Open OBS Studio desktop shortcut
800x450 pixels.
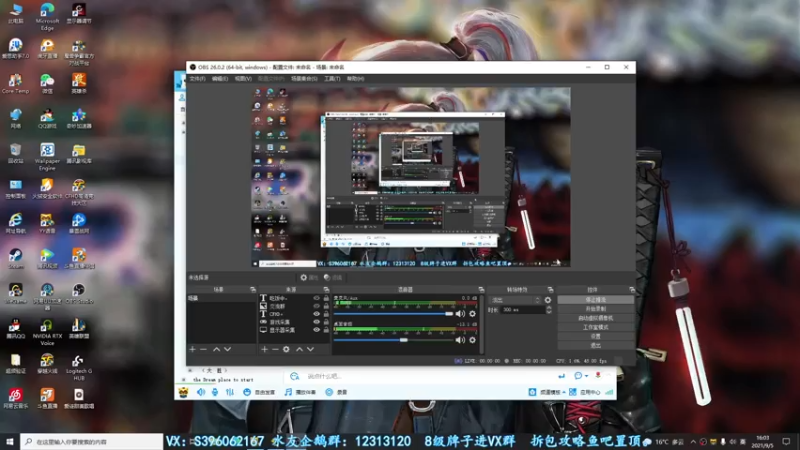click(x=79, y=294)
